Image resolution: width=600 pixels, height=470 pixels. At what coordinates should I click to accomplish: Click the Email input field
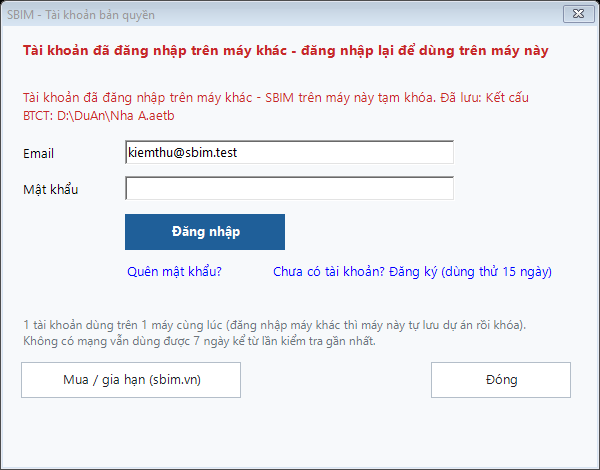pyautogui.click(x=289, y=152)
